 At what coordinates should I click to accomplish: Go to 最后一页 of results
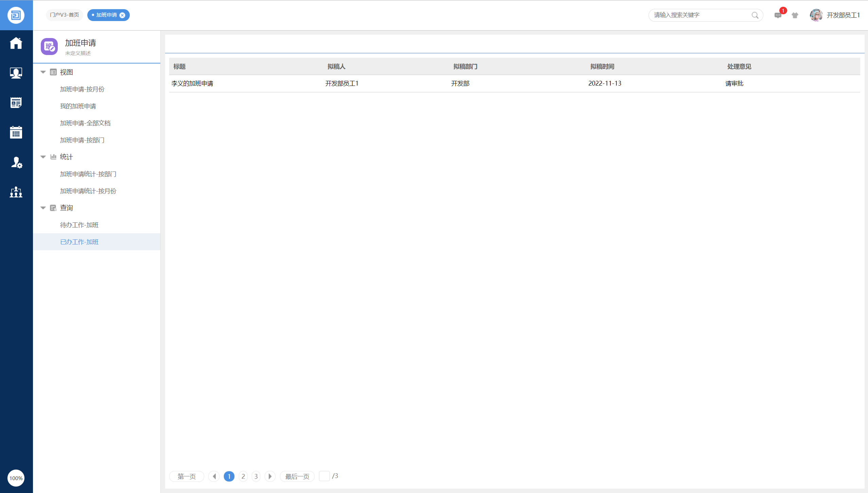tap(297, 476)
